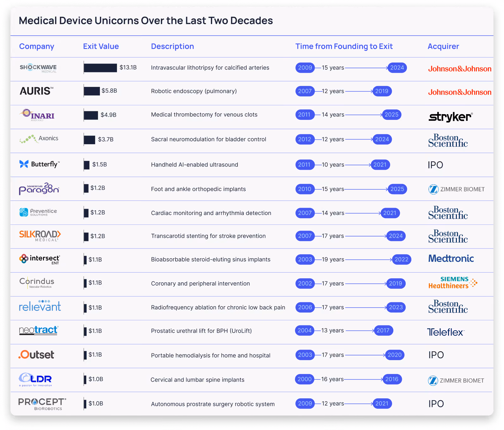Click the 2017 exit year pill for NeoTract
Image resolution: width=504 pixels, height=430 pixels.
383,330
